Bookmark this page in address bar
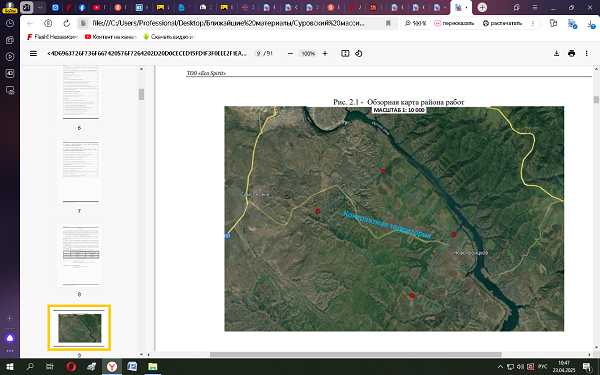 point(388,23)
